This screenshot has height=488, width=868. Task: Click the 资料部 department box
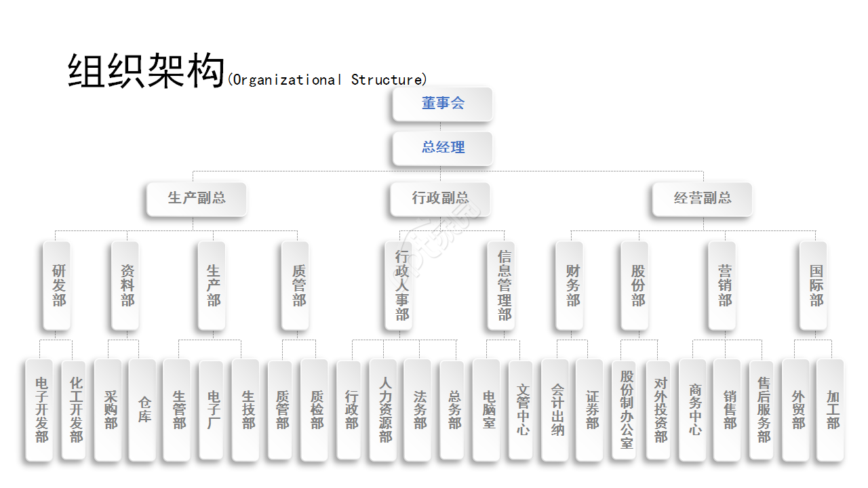click(x=125, y=285)
